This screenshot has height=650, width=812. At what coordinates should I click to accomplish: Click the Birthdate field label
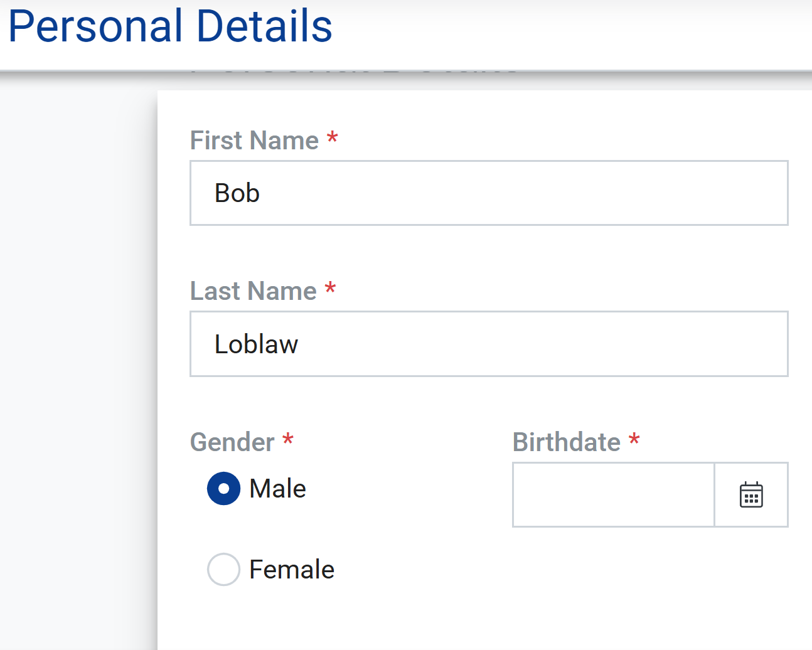pos(566,442)
